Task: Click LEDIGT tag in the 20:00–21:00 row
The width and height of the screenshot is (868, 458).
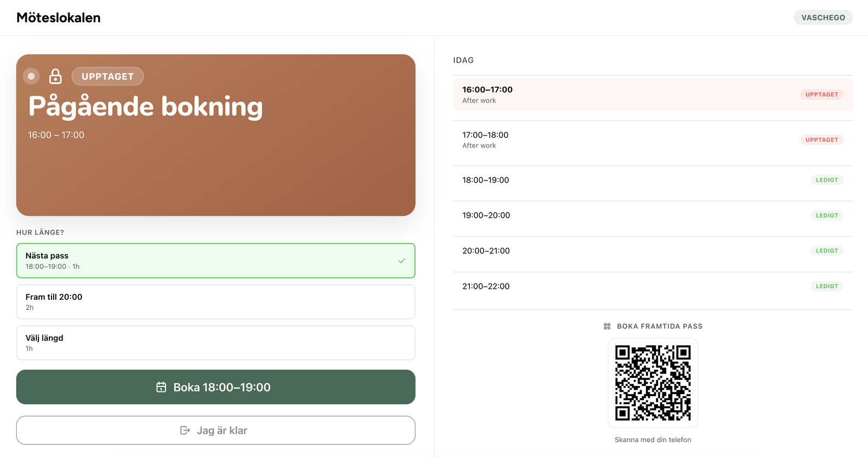Action: point(827,251)
